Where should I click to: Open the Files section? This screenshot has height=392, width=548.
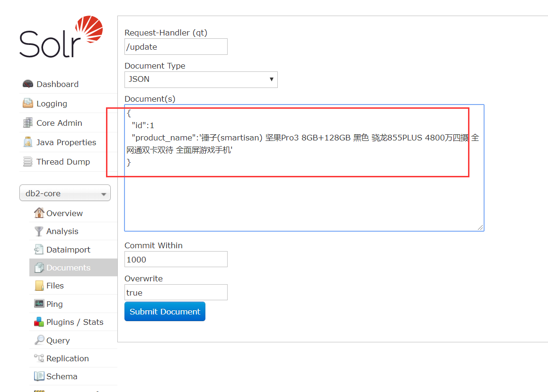(55, 286)
